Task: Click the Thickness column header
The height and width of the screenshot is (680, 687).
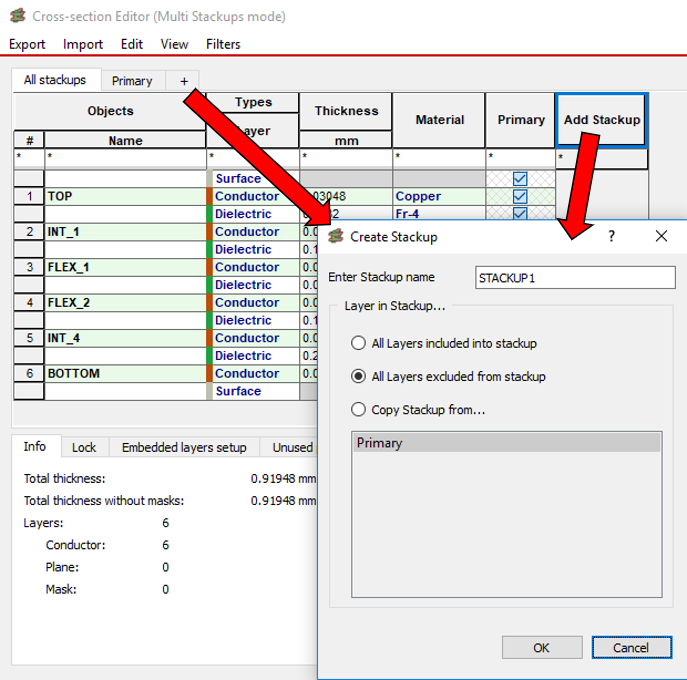Action: click(346, 111)
